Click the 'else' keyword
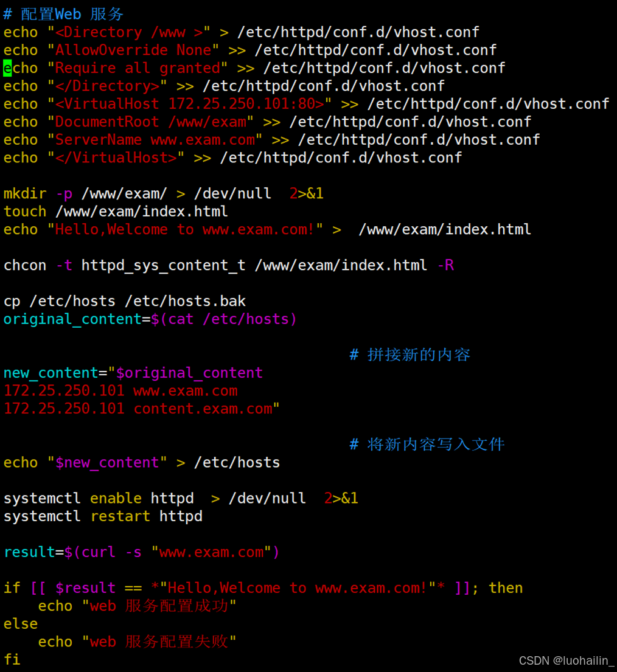 tap(21, 624)
